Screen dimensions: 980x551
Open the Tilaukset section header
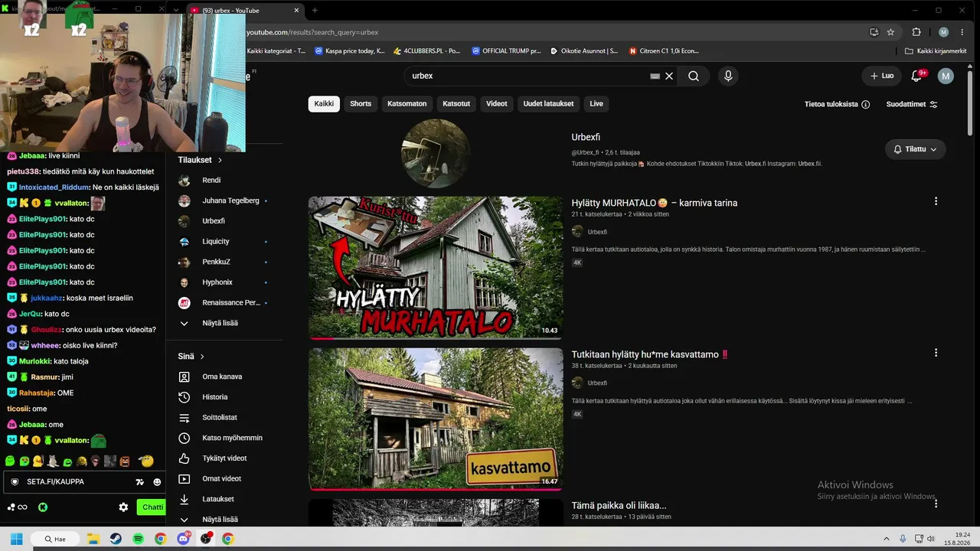click(200, 160)
